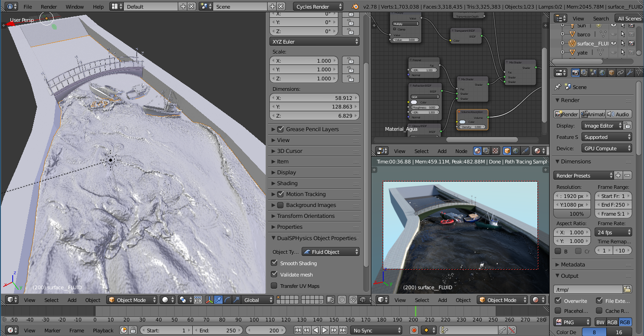Select the translate manipulator arrow icon
The height and width of the screenshot is (336, 644).
click(x=218, y=300)
